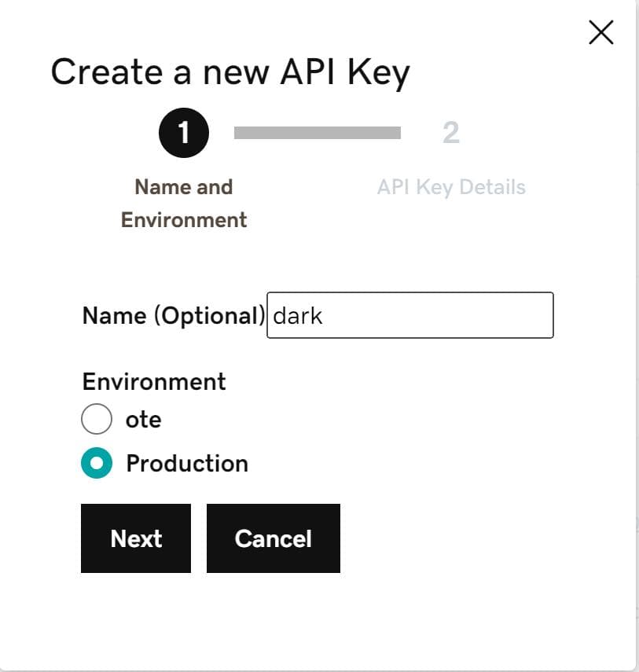Click empty space right of dark text in field
This screenshot has width=639, height=672.
[x=437, y=315]
